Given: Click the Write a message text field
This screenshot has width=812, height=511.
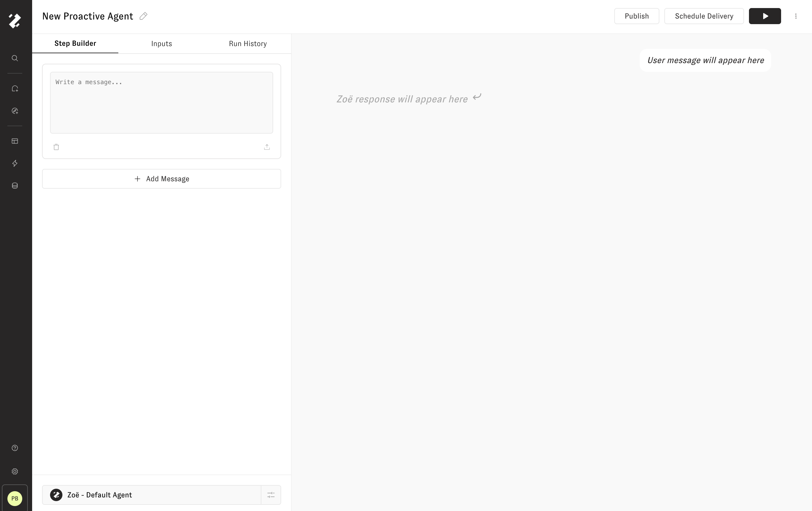Looking at the screenshot, I should (x=162, y=103).
